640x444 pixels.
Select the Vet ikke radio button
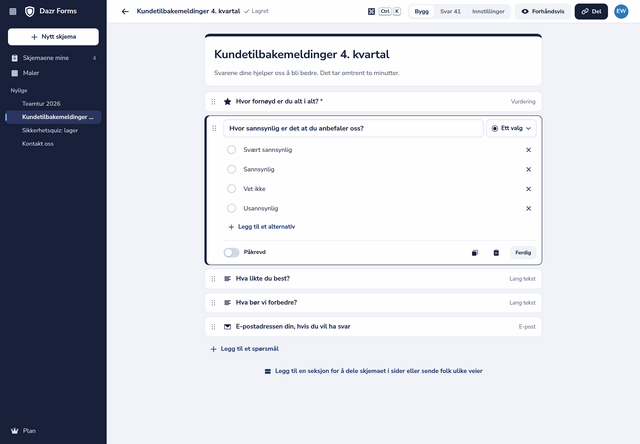pos(231,189)
